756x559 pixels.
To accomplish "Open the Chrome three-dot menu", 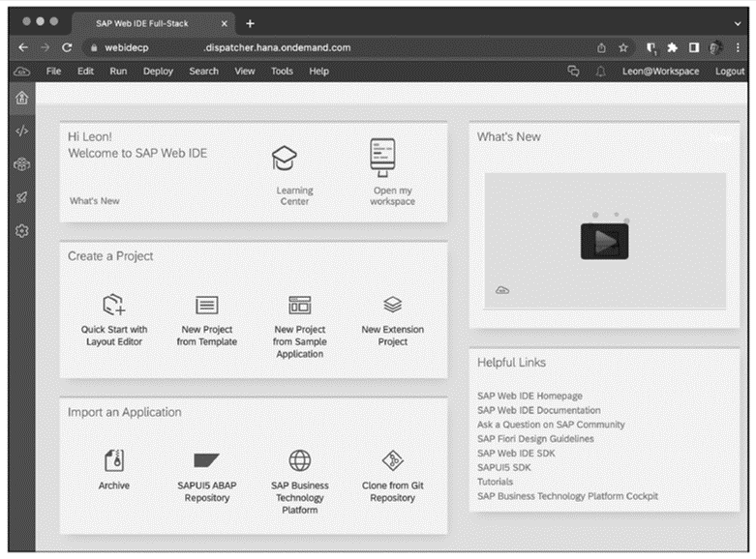I will pos(738,47).
